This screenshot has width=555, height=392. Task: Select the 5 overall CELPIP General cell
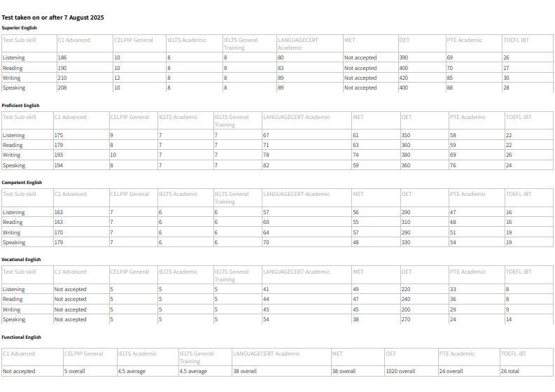(x=75, y=371)
